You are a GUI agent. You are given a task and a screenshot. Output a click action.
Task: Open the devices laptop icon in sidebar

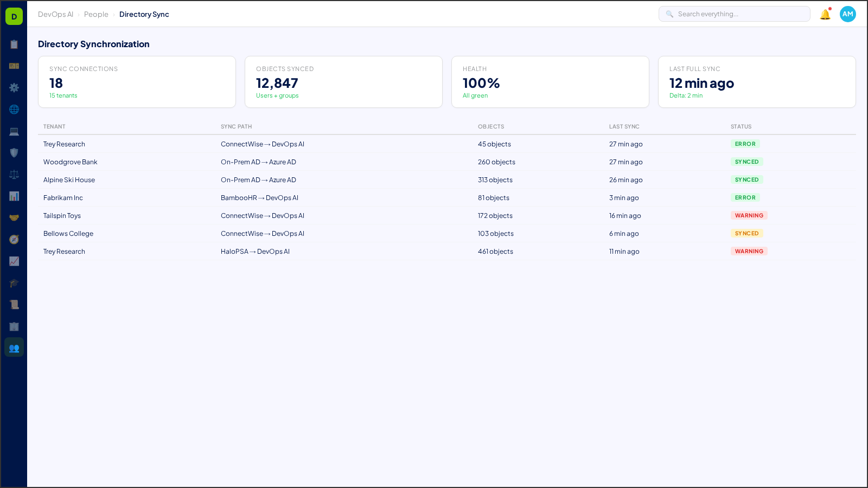pyautogui.click(x=14, y=131)
